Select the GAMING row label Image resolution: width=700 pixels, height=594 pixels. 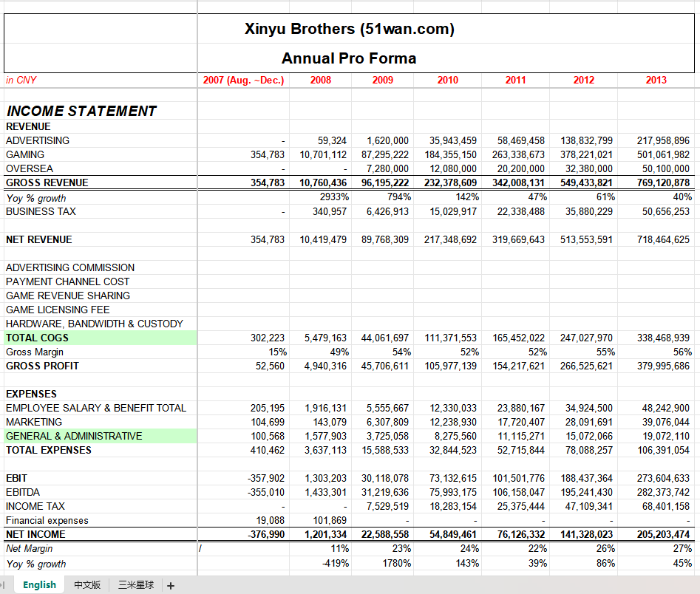pos(25,155)
